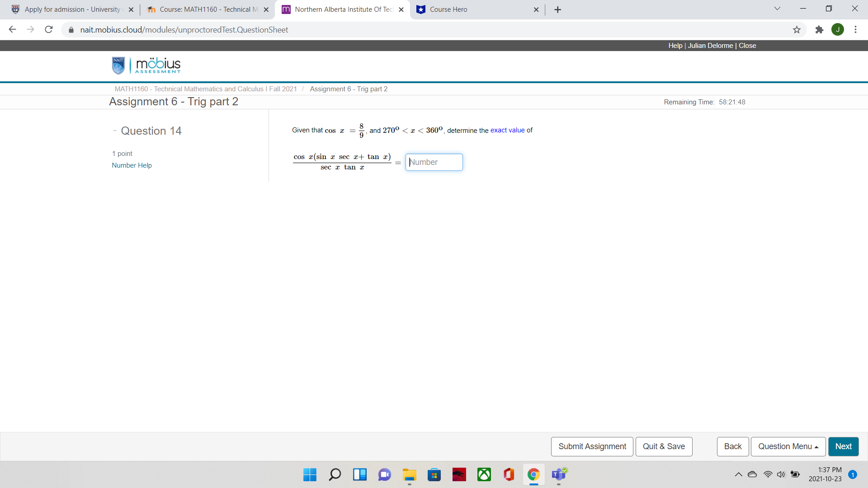Collapse Question 14 with the dash toggle
The width and height of the screenshot is (868, 488).
[x=115, y=131]
